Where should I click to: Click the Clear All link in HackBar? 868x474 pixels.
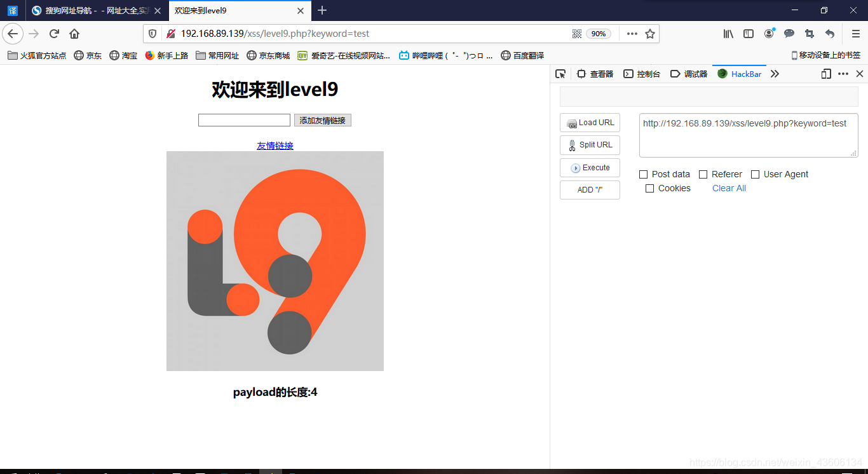[728, 188]
